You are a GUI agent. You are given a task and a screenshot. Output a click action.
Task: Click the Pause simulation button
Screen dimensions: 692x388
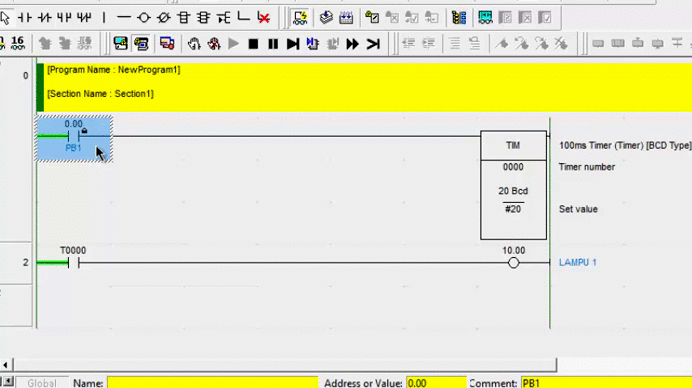coord(273,44)
